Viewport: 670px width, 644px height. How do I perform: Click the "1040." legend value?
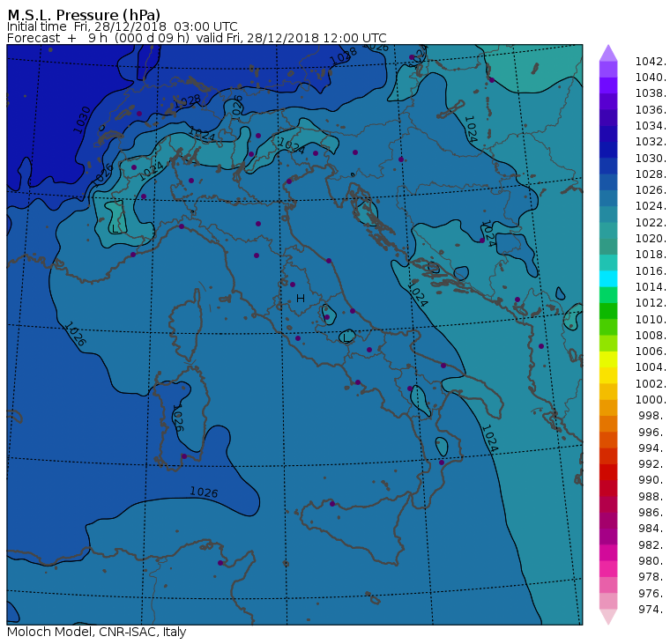pyautogui.click(x=651, y=78)
